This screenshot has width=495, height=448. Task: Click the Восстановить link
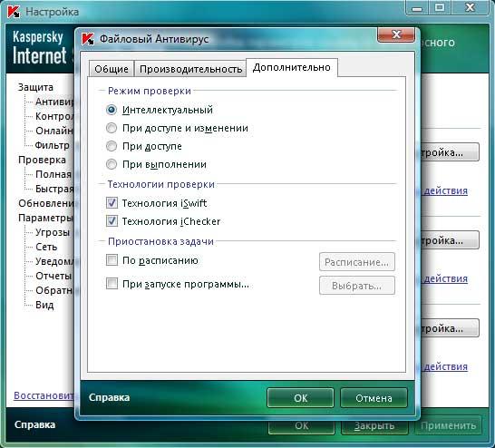(x=44, y=395)
